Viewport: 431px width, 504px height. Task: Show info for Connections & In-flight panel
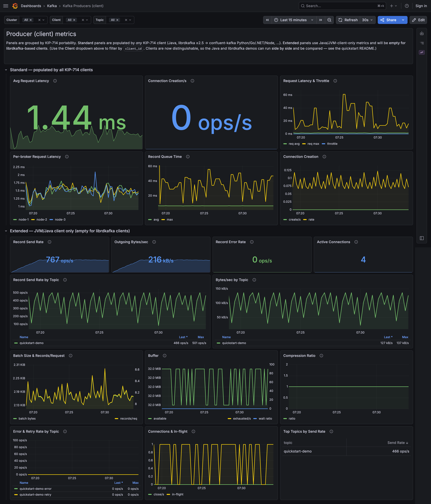(194, 432)
